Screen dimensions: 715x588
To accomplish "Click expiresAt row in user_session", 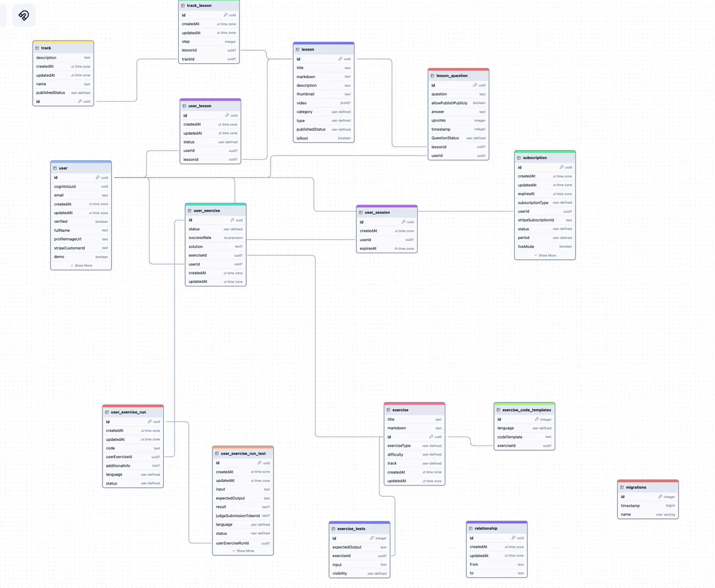I will [387, 248].
